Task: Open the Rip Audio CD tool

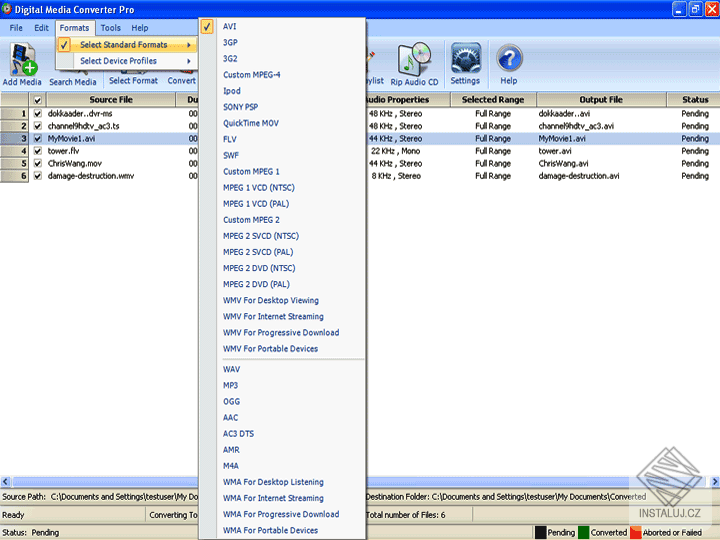Action: 415,64
